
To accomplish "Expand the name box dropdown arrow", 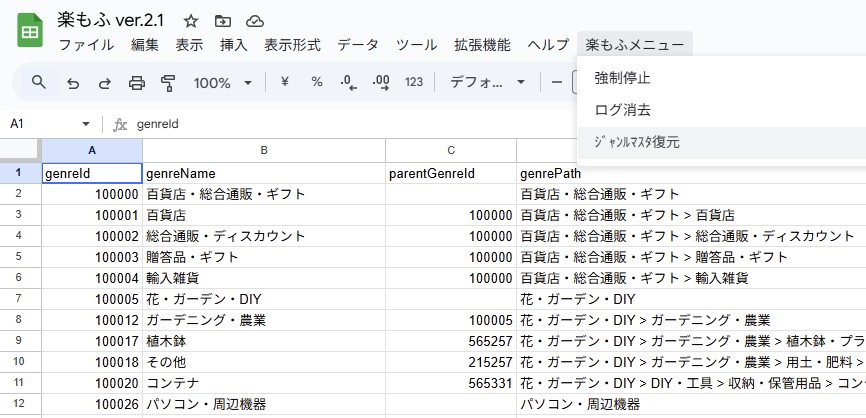I will (86, 124).
